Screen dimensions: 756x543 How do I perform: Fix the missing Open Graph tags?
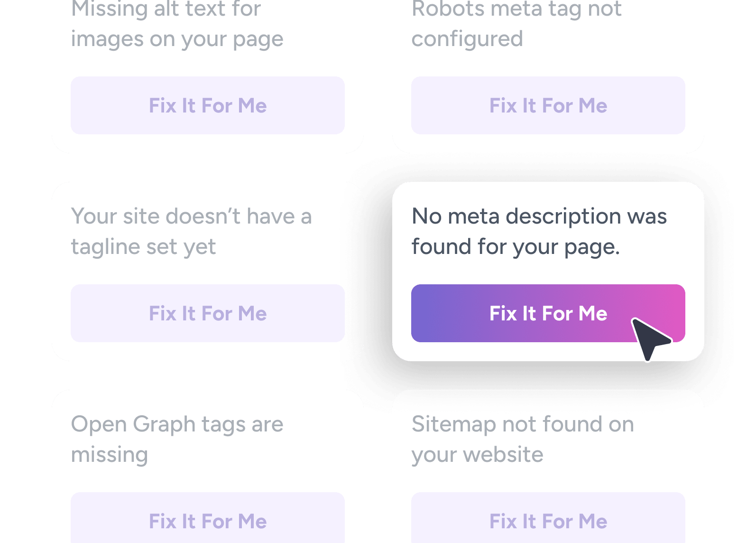click(x=208, y=521)
